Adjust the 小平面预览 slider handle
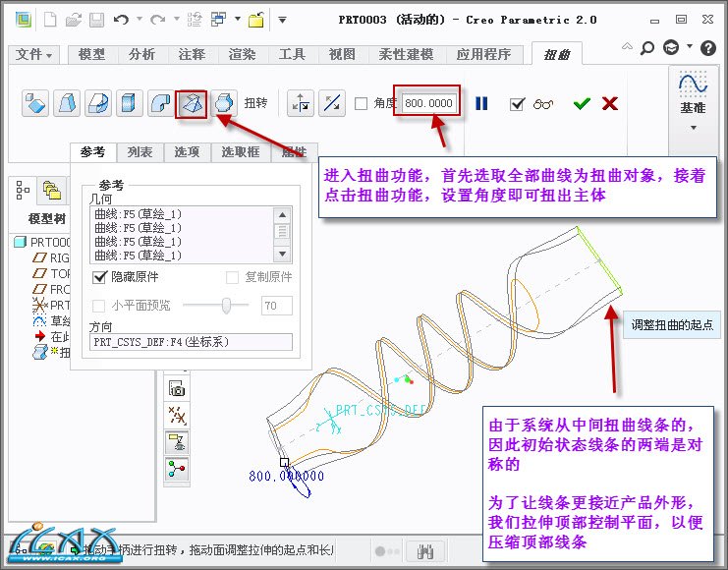Screen dimensions: 728x570 (x=226, y=306)
